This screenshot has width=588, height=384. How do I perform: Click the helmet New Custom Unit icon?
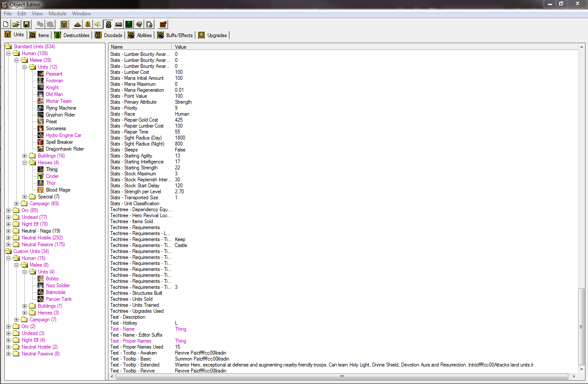(64, 24)
